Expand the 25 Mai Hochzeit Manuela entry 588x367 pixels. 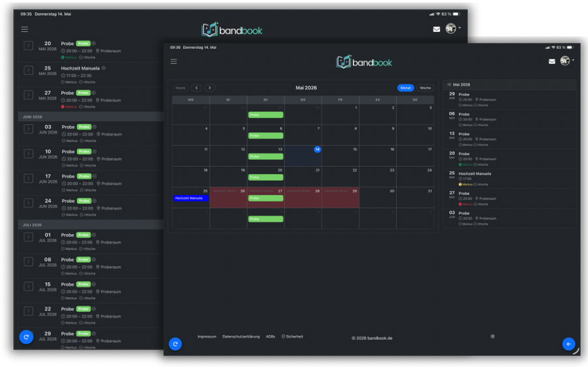click(x=29, y=70)
